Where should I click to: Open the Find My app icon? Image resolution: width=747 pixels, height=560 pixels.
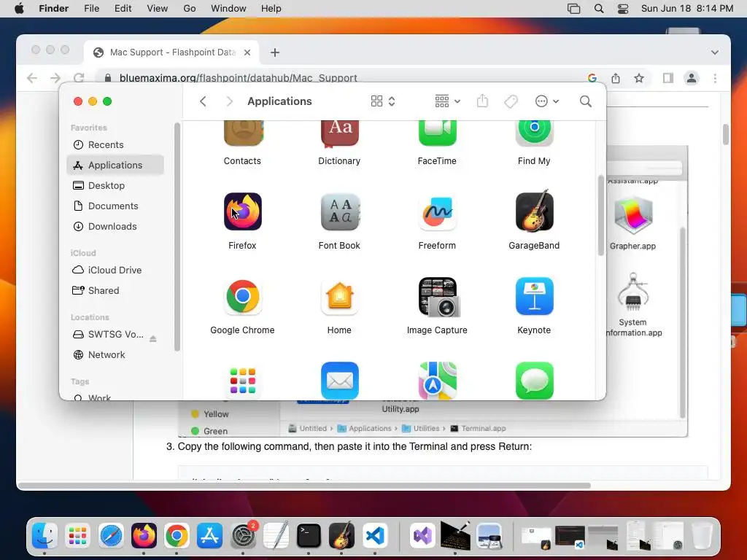[534, 133]
